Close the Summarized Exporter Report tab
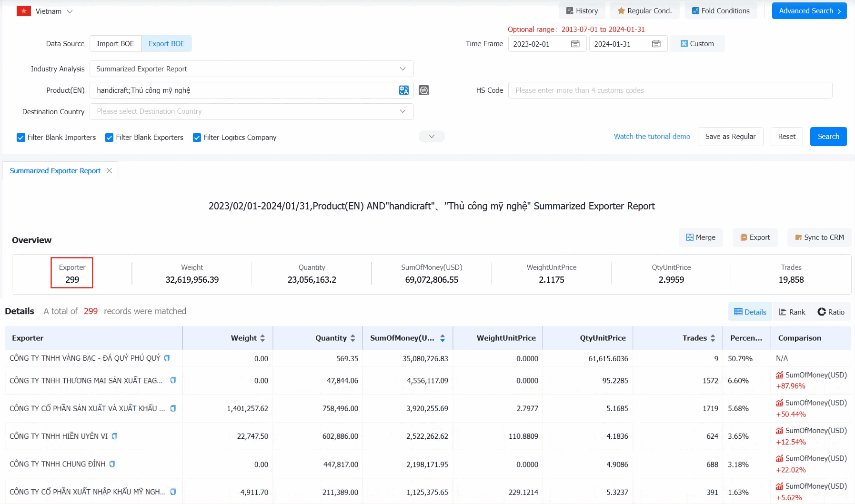Image resolution: width=855 pixels, height=504 pixels. (109, 171)
